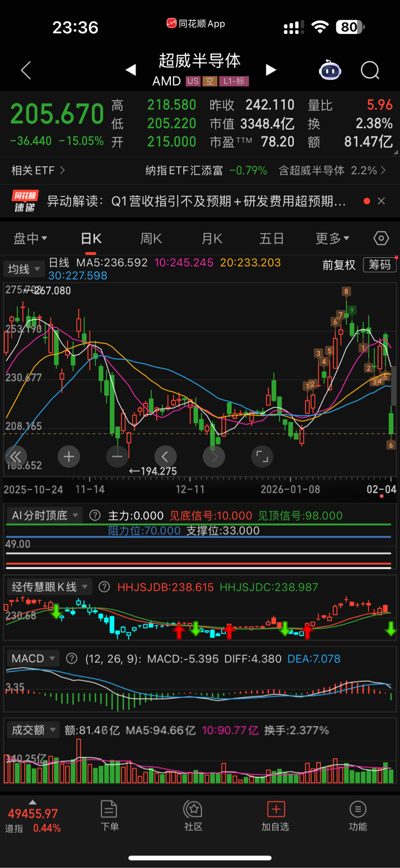The height and width of the screenshot is (868, 400).
Task: Zoom out chart with minus button
Action: click(x=117, y=457)
